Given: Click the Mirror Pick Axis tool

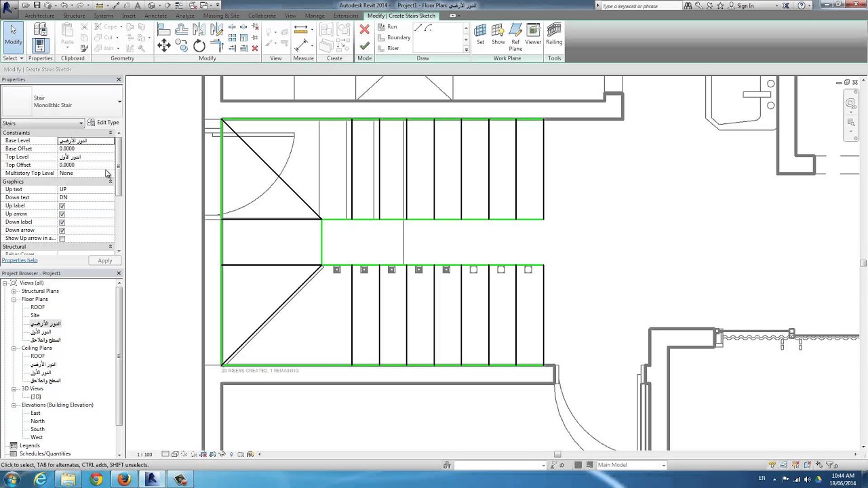Looking at the screenshot, I should pos(199,30).
